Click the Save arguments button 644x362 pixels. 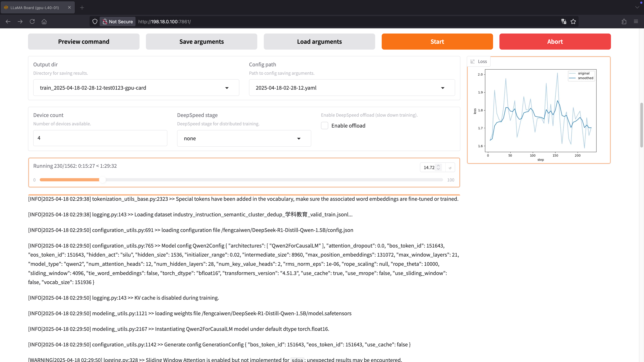tap(201, 41)
